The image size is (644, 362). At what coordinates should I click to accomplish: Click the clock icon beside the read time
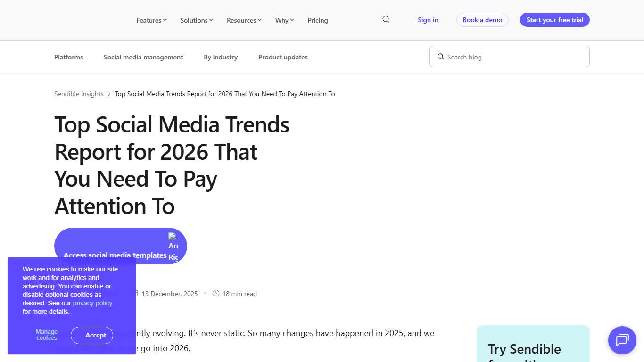point(215,293)
